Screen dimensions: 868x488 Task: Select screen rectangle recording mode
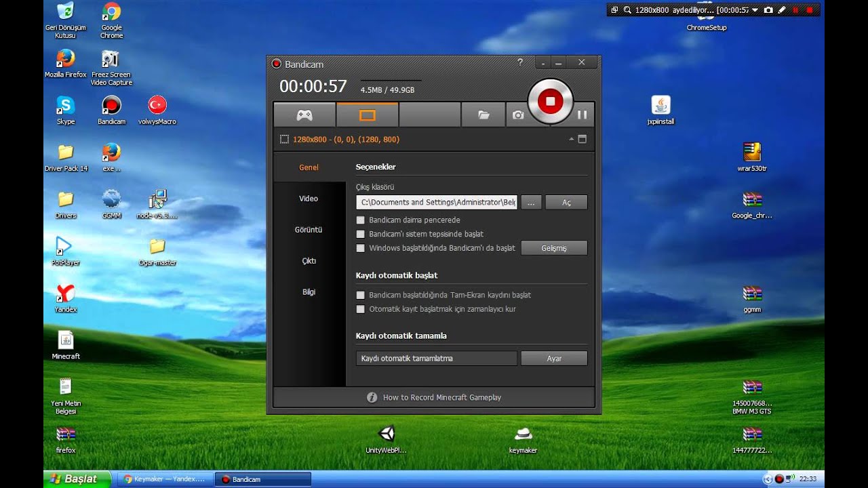pyautogui.click(x=367, y=115)
